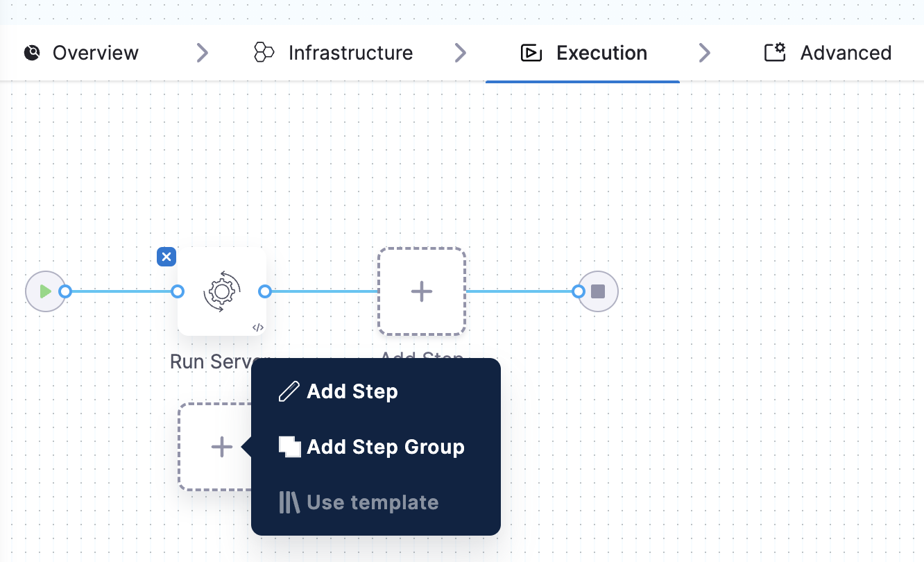This screenshot has width=924, height=562.
Task: Click code icon on Run Server step
Action: (x=257, y=327)
